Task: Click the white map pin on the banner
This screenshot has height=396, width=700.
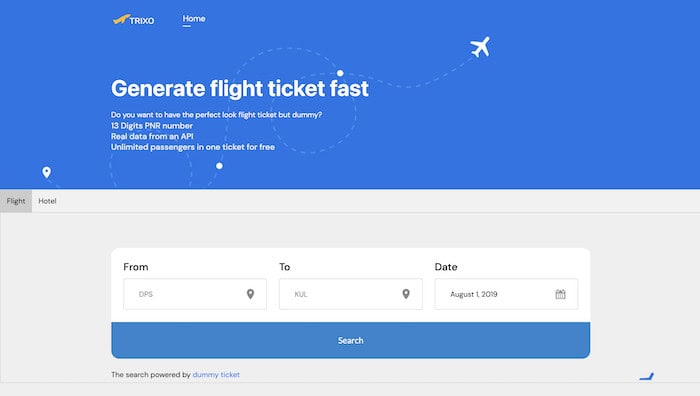Action: tap(46, 172)
